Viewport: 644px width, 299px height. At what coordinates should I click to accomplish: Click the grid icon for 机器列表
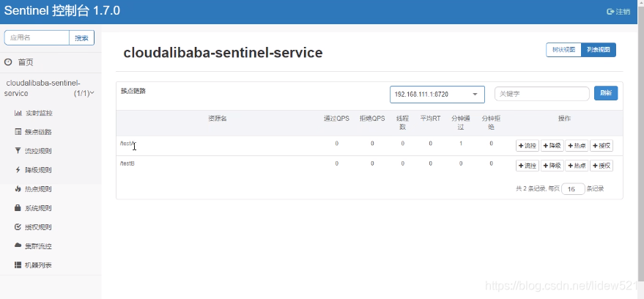point(18,265)
